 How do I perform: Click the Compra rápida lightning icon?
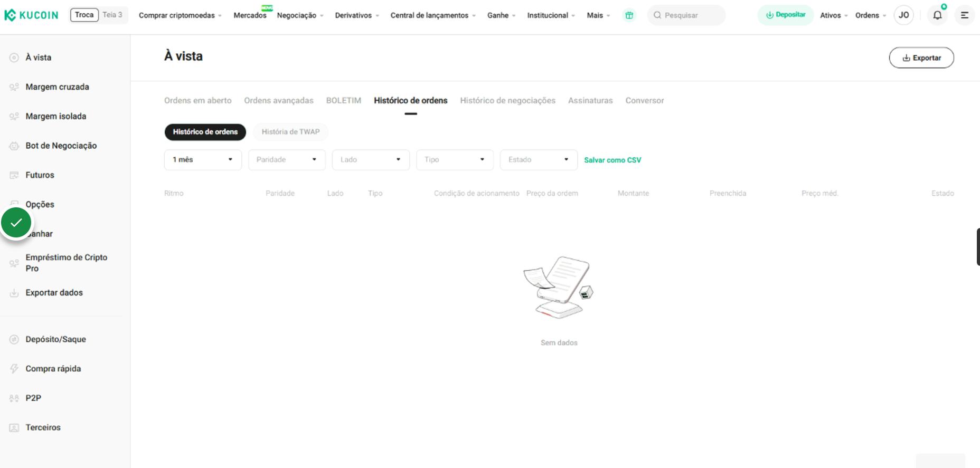point(14,369)
